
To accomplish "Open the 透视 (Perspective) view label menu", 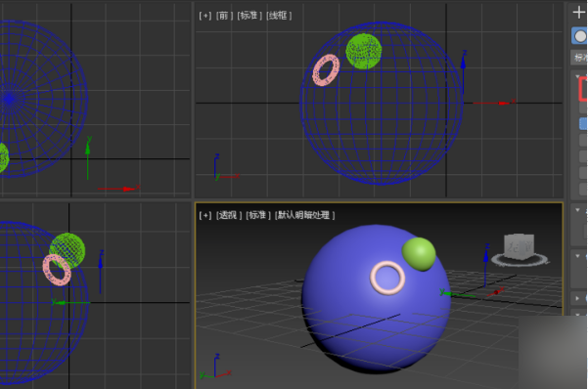I will [229, 215].
